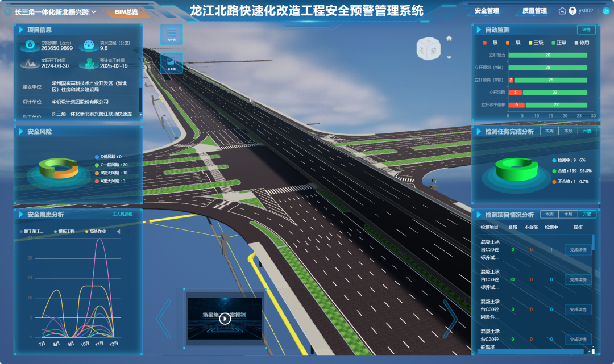Select 开累 in 检测项目情况分析
614x364 pixels.
point(587,214)
